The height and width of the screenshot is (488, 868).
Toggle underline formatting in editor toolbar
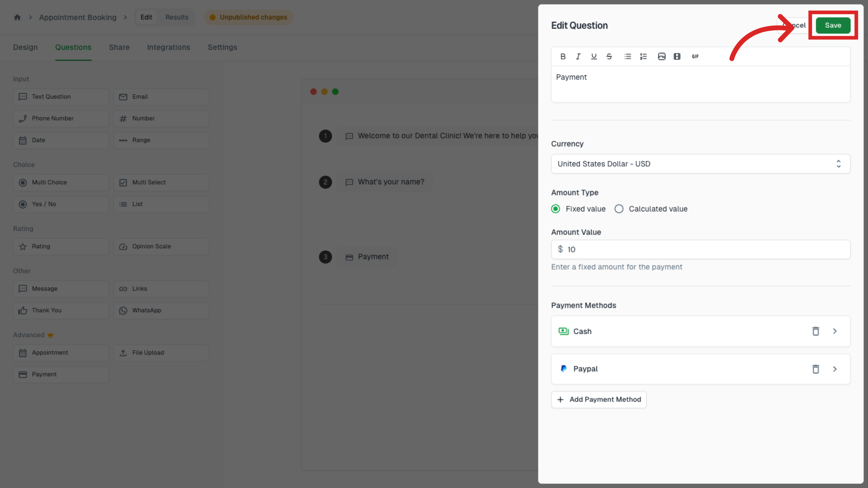594,56
